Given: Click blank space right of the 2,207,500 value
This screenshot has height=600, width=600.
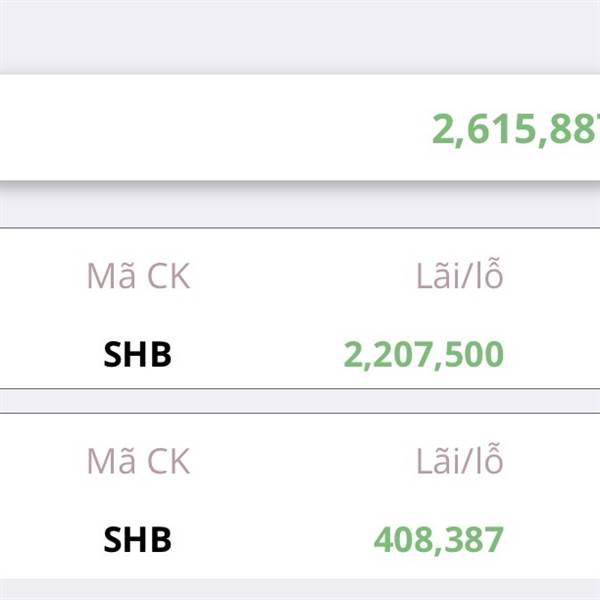Looking at the screenshot, I should point(552,355).
